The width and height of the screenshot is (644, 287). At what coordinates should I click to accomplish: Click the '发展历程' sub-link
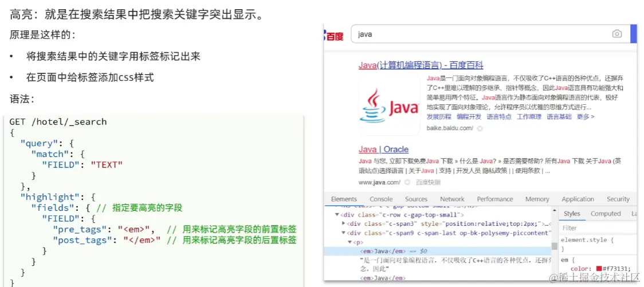pyautogui.click(x=439, y=117)
